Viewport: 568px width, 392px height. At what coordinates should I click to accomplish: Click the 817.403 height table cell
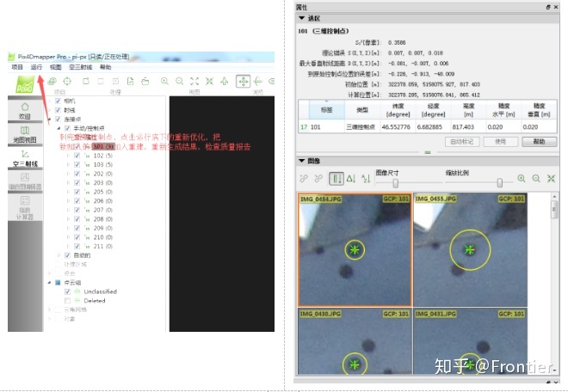(x=468, y=127)
